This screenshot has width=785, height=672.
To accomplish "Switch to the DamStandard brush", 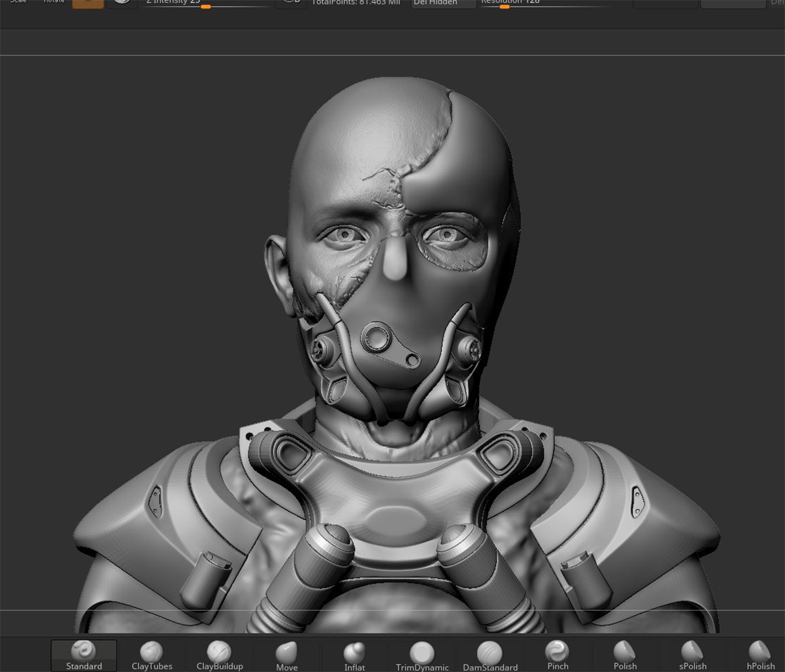I will 490,656.
